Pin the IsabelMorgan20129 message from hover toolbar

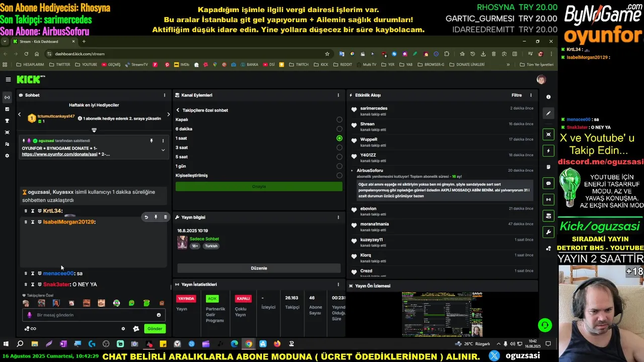pyautogui.click(x=155, y=217)
